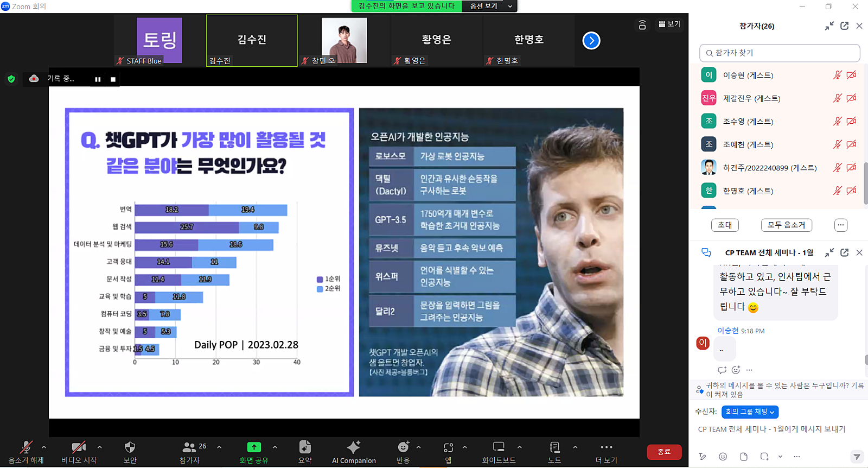The width and height of the screenshot is (868, 468).
Task: Open 옵션 보기 dropdown at top
Action: 490,6
